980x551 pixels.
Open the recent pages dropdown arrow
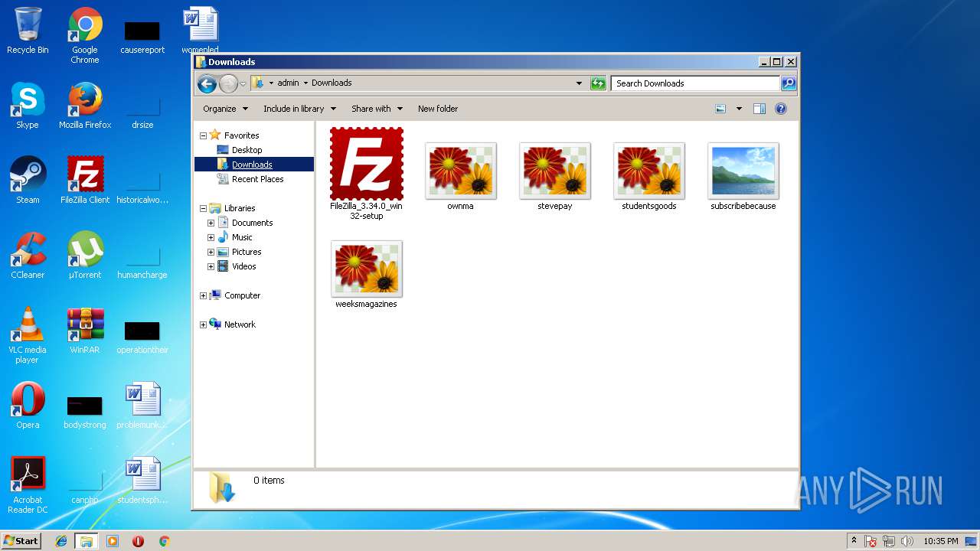(243, 83)
